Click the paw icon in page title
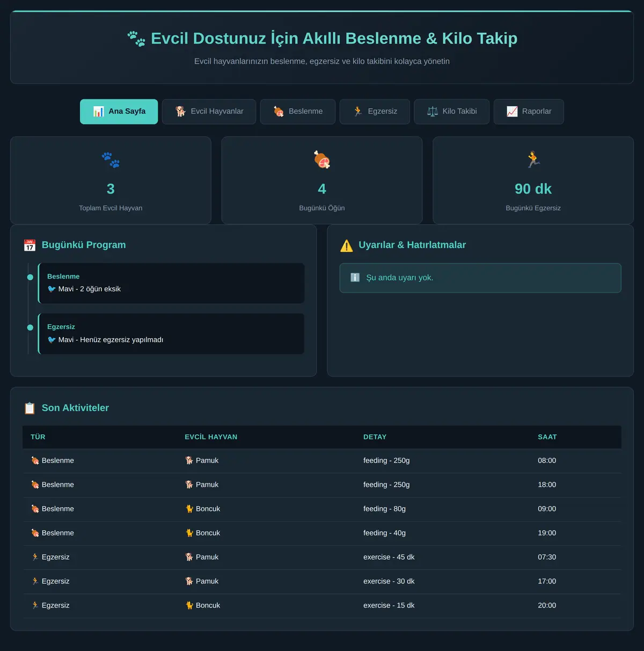 tap(136, 39)
